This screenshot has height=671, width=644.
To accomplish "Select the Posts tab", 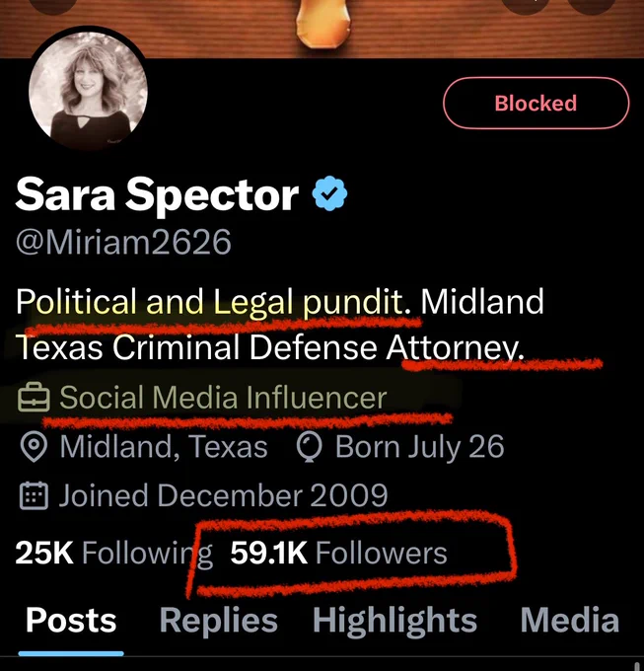I will coord(71,621).
